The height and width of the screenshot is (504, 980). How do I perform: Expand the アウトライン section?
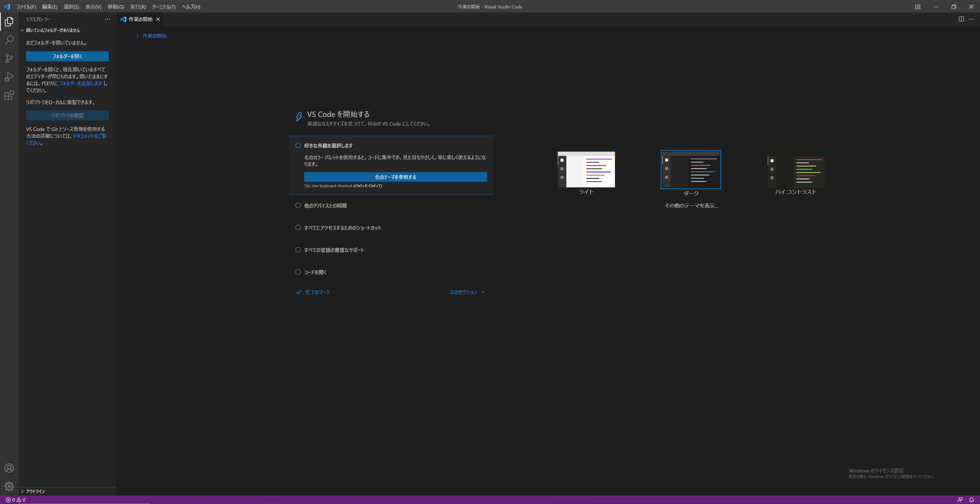[67, 491]
